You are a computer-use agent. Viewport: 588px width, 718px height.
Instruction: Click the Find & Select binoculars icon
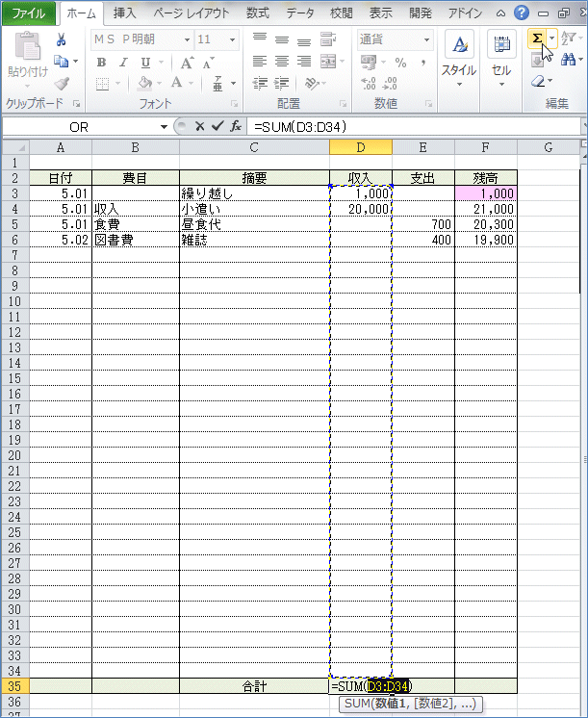[x=569, y=59]
